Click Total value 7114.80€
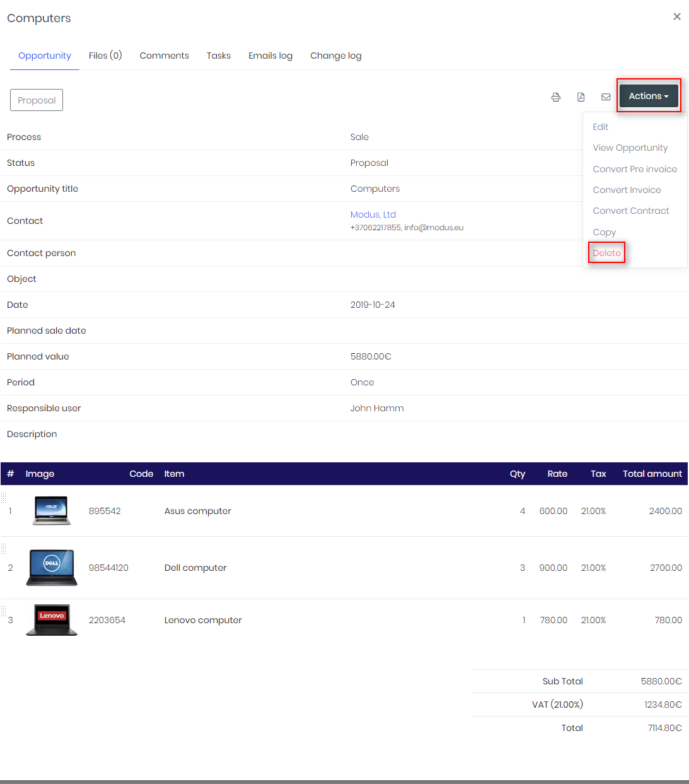 click(664, 728)
